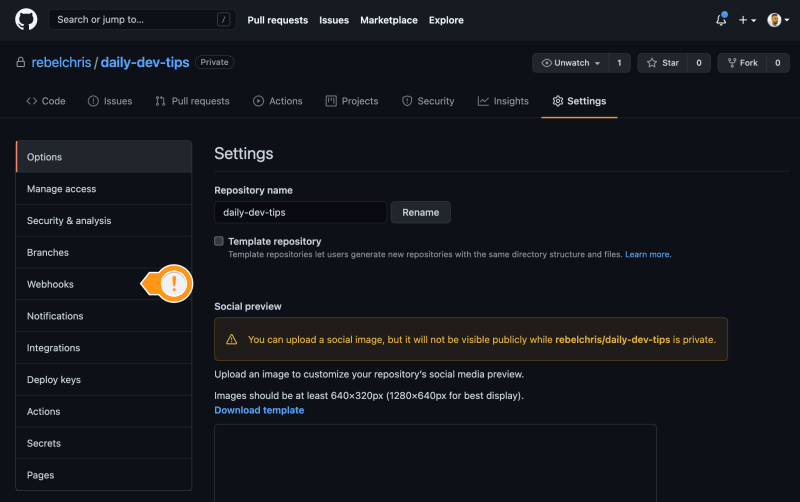The width and height of the screenshot is (800, 502).
Task: Open the user avatar account menu
Action: 778,20
